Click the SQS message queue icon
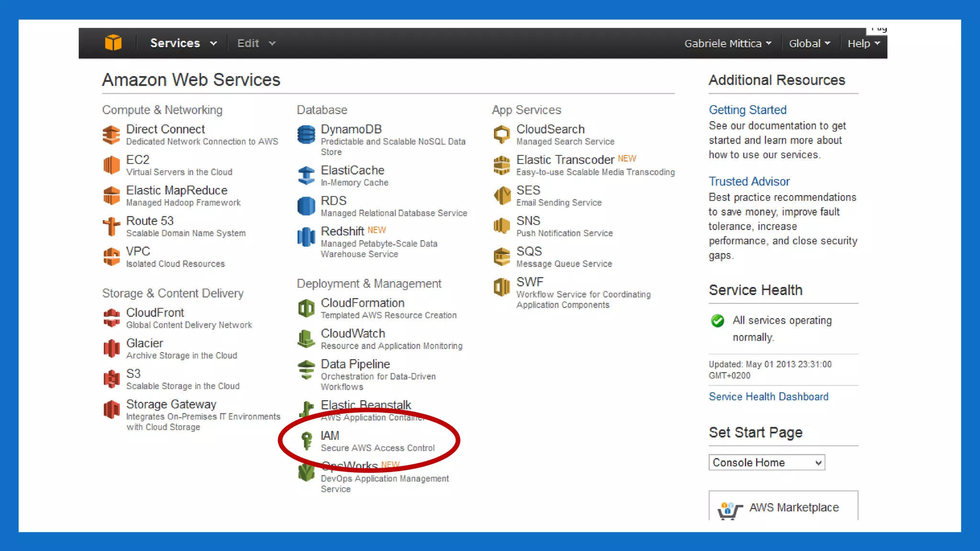This screenshot has width=980, height=551. pos(501,257)
